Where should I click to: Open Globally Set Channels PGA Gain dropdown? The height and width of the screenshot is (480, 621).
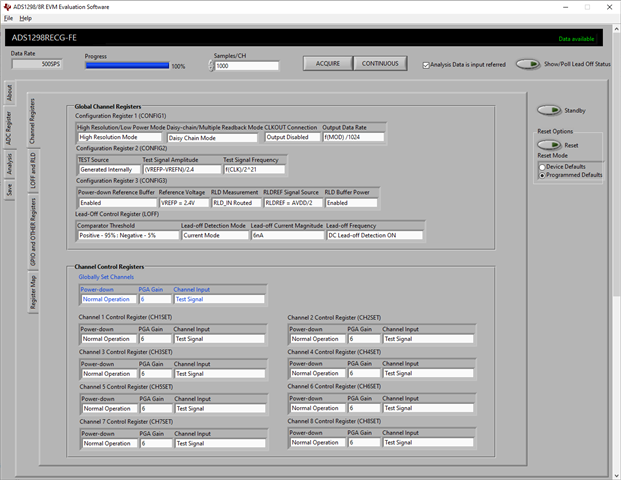tap(155, 299)
